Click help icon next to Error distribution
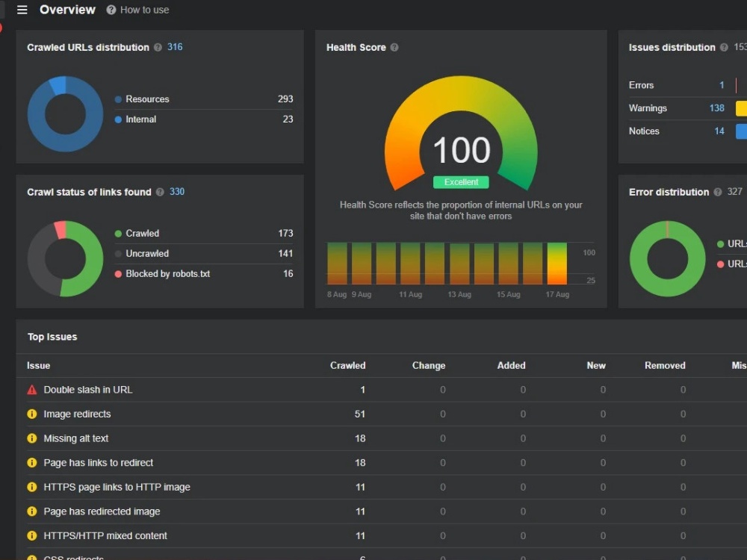 click(717, 192)
